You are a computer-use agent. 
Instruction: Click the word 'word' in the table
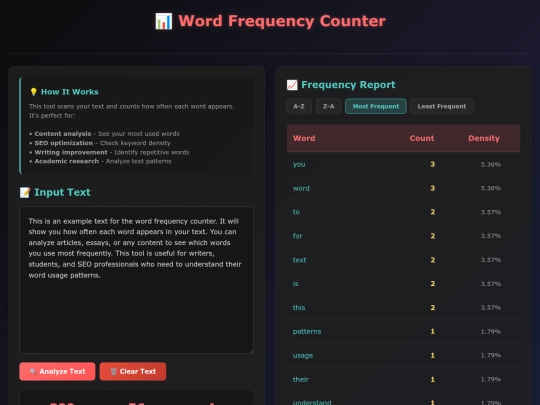point(301,188)
